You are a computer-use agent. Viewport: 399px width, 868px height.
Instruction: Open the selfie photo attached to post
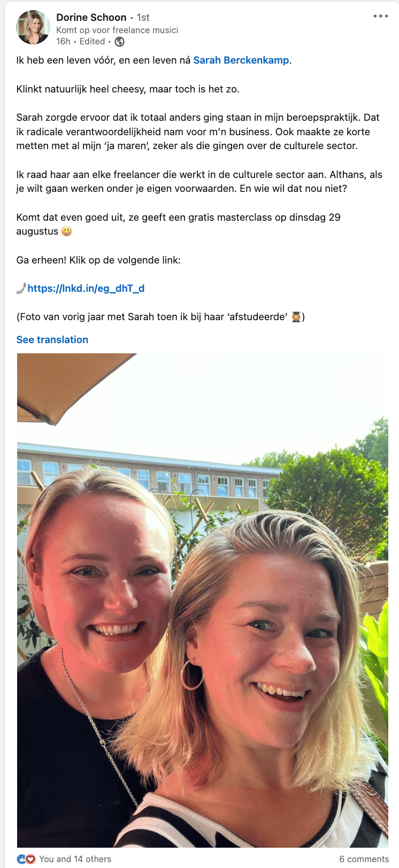(203, 600)
